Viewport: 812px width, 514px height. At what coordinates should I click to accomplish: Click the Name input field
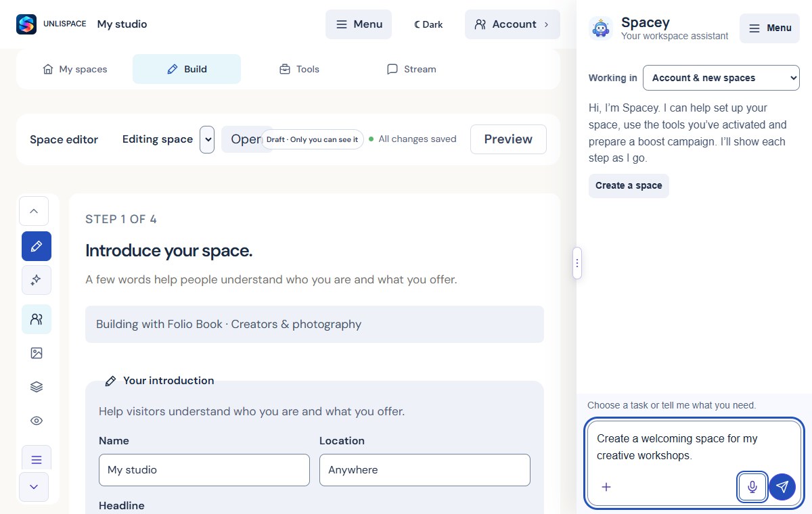pyautogui.click(x=204, y=470)
